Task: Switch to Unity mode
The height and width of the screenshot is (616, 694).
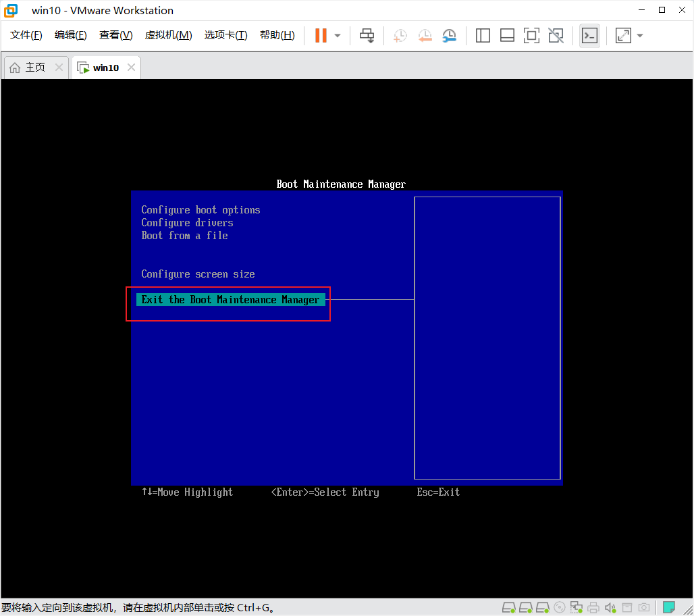Action: pos(556,35)
